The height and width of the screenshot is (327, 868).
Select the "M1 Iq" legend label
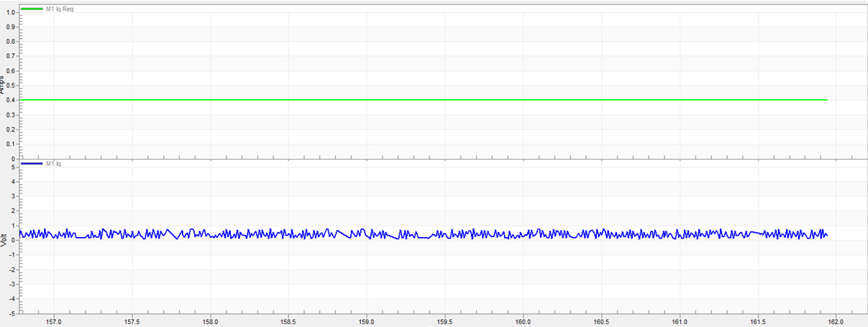(x=53, y=164)
